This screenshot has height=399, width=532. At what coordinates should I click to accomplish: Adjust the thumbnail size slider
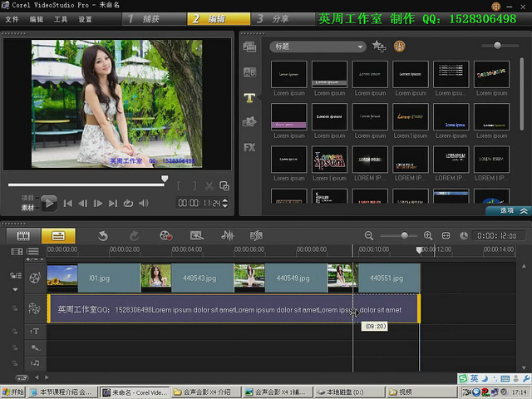coord(497,46)
